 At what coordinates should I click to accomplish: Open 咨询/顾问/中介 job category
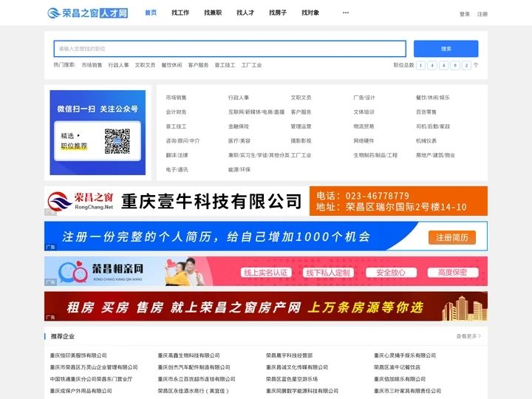183,141
